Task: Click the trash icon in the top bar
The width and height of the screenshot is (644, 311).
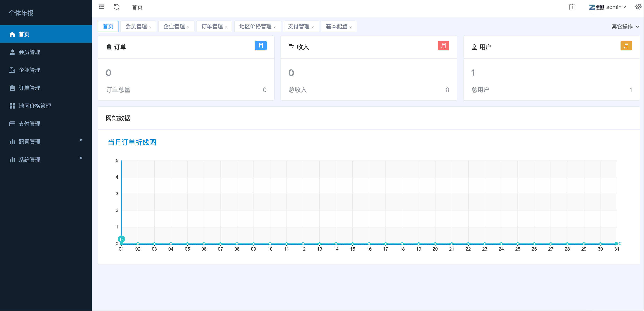Action: 571,7
